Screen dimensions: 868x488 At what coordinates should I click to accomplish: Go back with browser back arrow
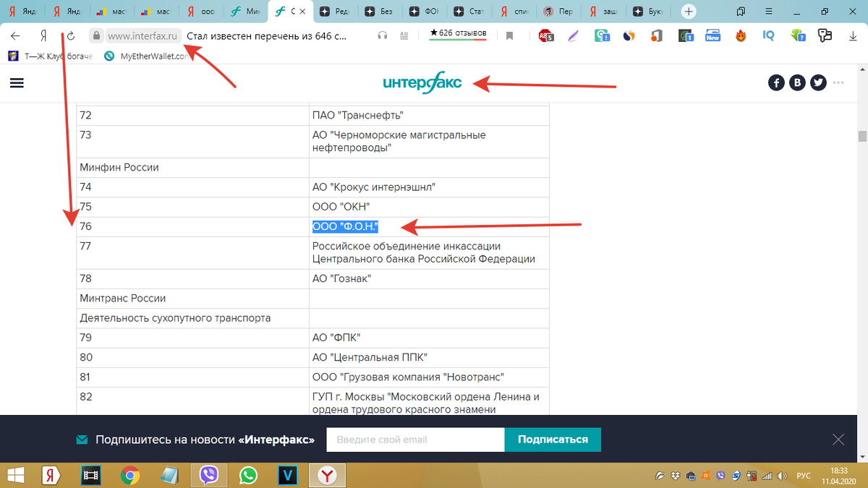pyautogui.click(x=15, y=35)
